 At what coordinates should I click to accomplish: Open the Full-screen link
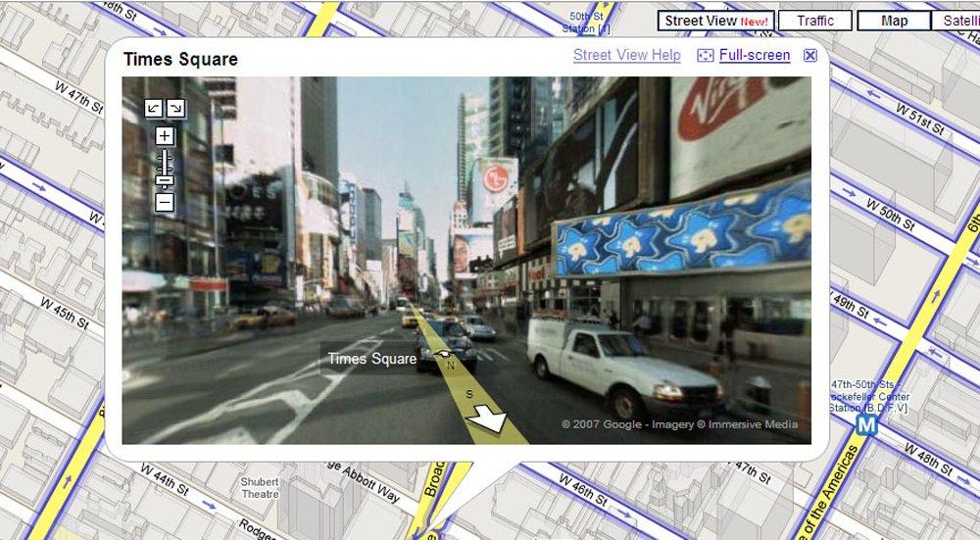[x=755, y=55]
